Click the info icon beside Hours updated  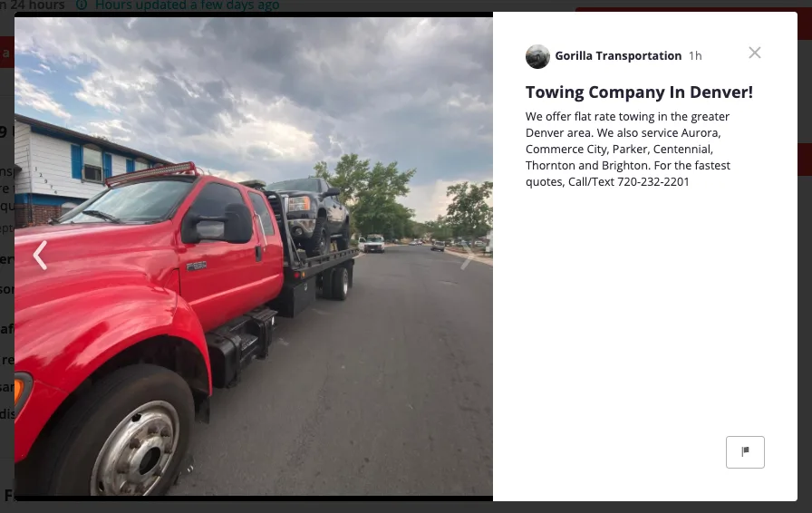pyautogui.click(x=82, y=5)
